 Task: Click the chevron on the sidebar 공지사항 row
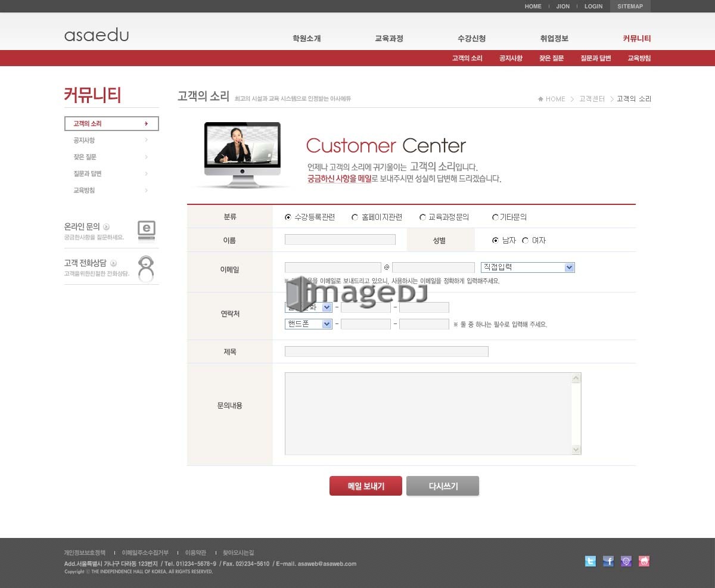click(146, 140)
